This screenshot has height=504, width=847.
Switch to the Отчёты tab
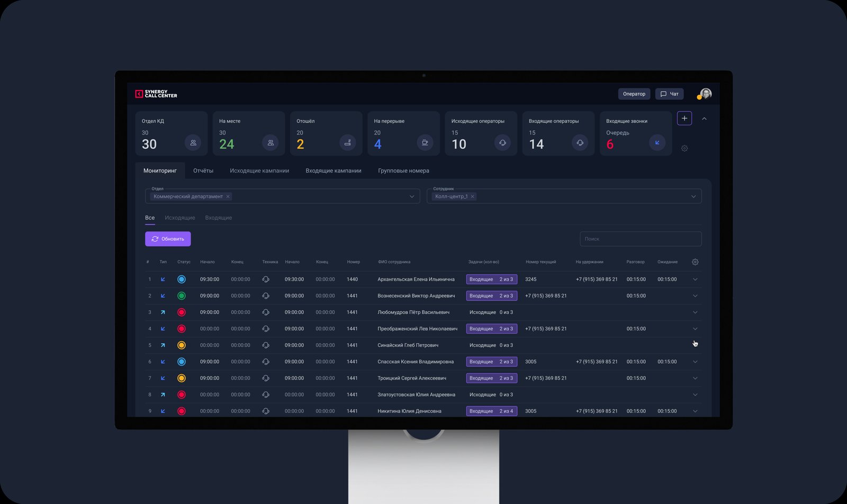(x=203, y=170)
